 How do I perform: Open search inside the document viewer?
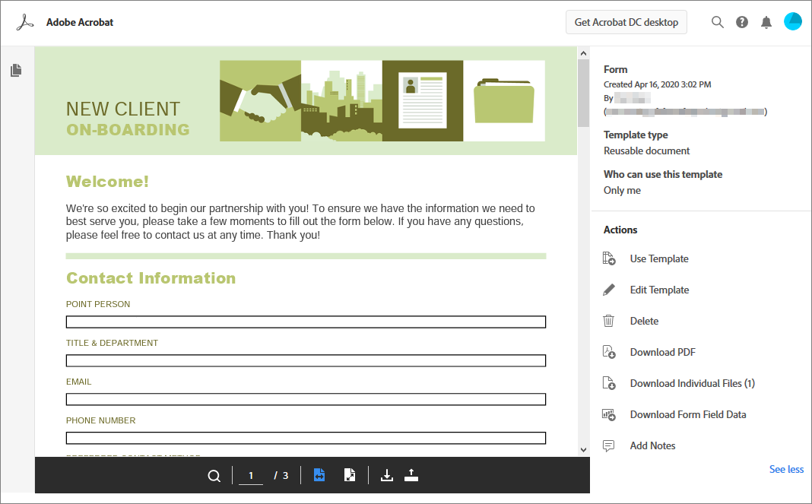(214, 475)
